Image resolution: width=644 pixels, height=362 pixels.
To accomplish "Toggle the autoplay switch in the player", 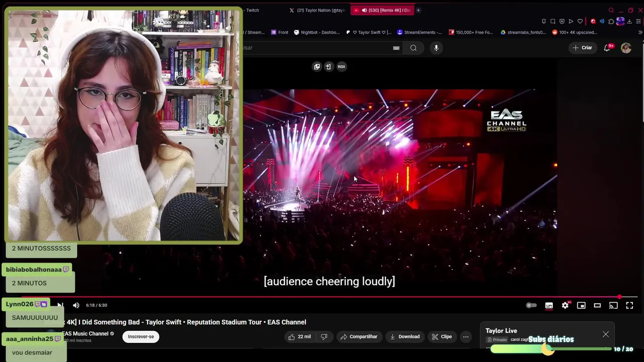I will [531, 305].
